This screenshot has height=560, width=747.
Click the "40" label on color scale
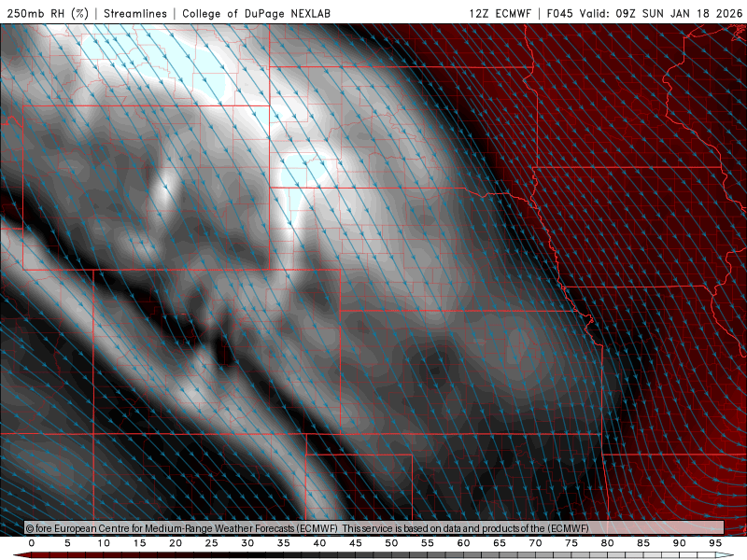click(x=319, y=543)
